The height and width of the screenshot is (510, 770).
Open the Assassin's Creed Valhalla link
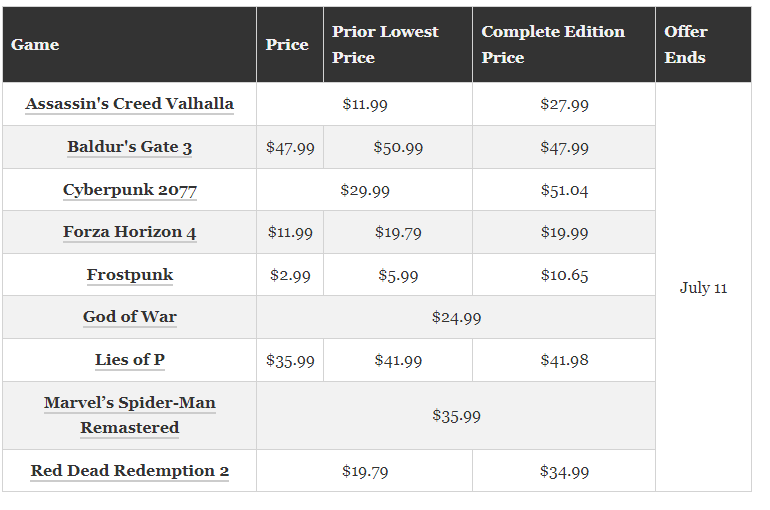129,104
